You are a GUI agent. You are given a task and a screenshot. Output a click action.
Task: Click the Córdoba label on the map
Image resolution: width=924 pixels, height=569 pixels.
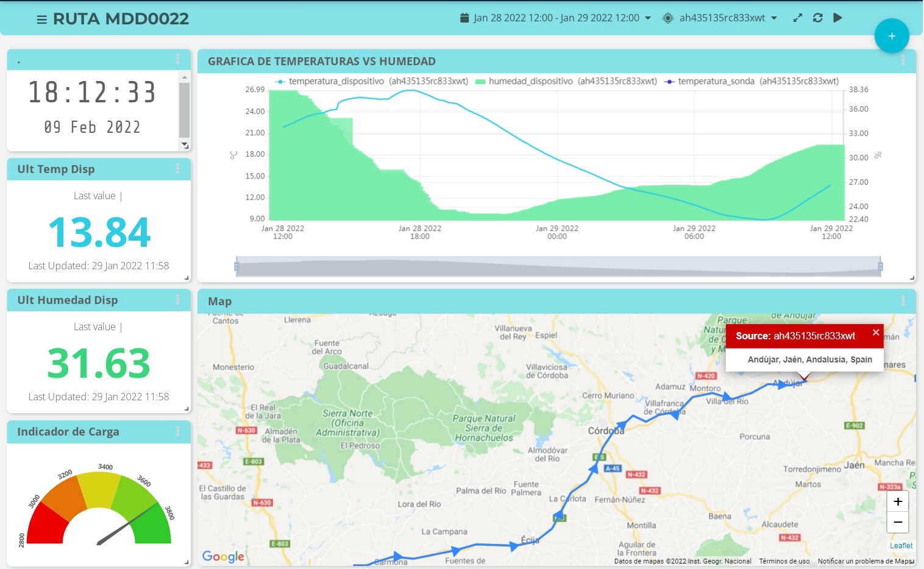click(606, 431)
